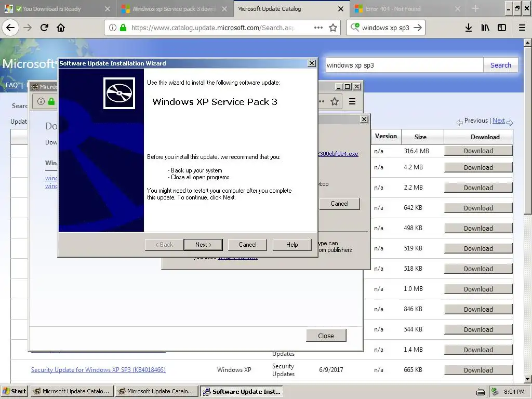Viewport: 532px width, 399px height.
Task: Click the Firefox back arrow button
Action: click(10, 28)
